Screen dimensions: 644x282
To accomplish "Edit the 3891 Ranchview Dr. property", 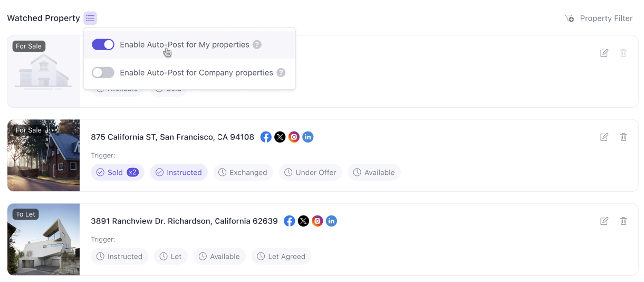I will click(x=604, y=221).
